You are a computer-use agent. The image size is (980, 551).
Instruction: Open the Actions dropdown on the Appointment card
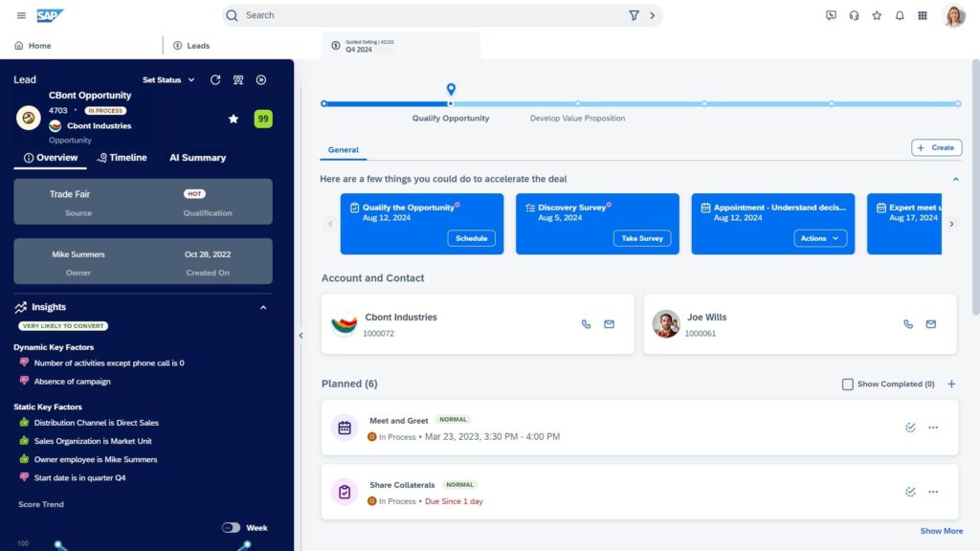pyautogui.click(x=820, y=239)
